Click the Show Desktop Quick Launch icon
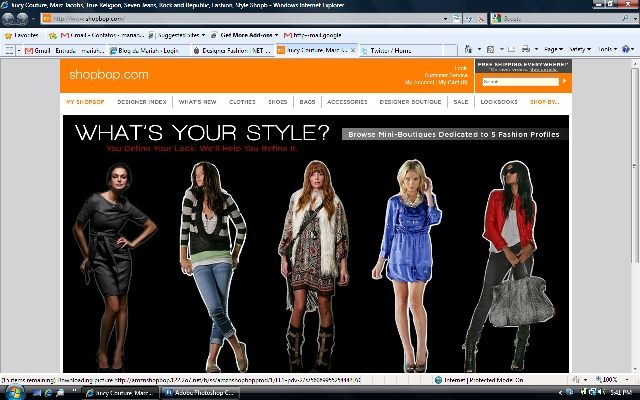 [37, 393]
